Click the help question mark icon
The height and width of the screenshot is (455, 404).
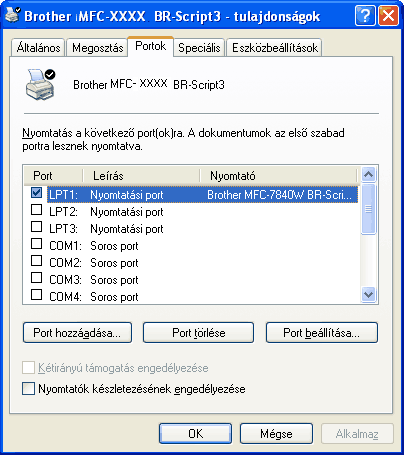365,15
